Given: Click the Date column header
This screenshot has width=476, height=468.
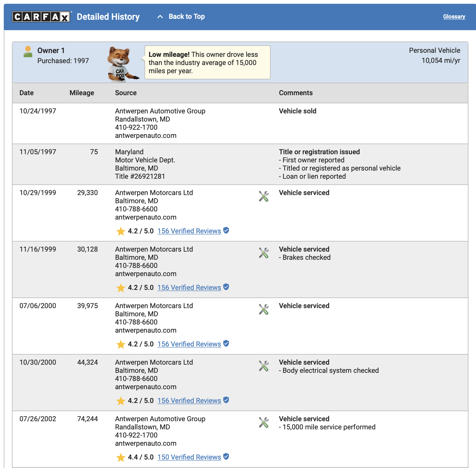Looking at the screenshot, I should pyautogui.click(x=26, y=93).
